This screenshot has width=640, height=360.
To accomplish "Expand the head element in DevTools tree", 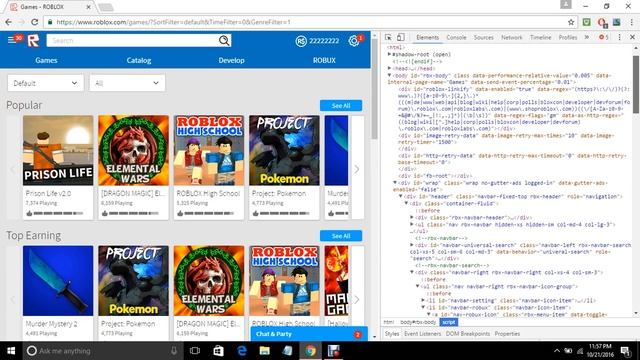I will point(389,68).
